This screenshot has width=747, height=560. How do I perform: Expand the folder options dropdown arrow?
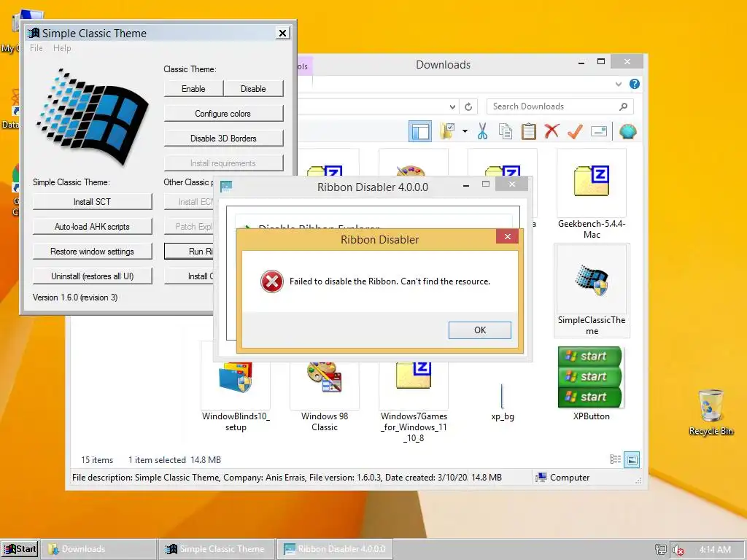[465, 131]
